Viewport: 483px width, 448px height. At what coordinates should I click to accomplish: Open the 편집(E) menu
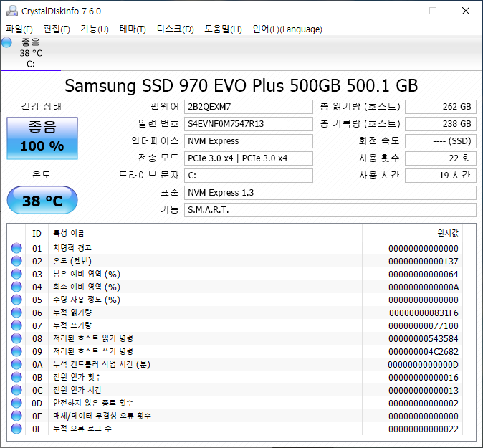click(57, 29)
